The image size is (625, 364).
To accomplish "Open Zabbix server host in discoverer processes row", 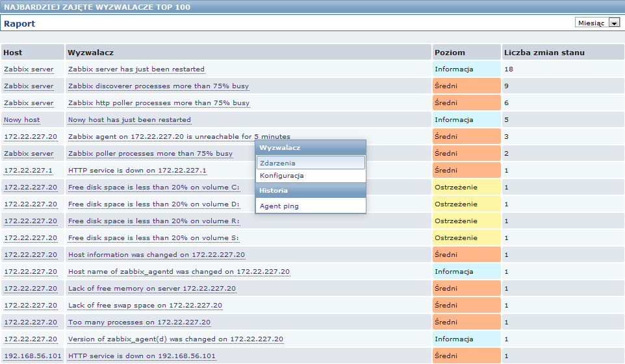I will (x=29, y=86).
